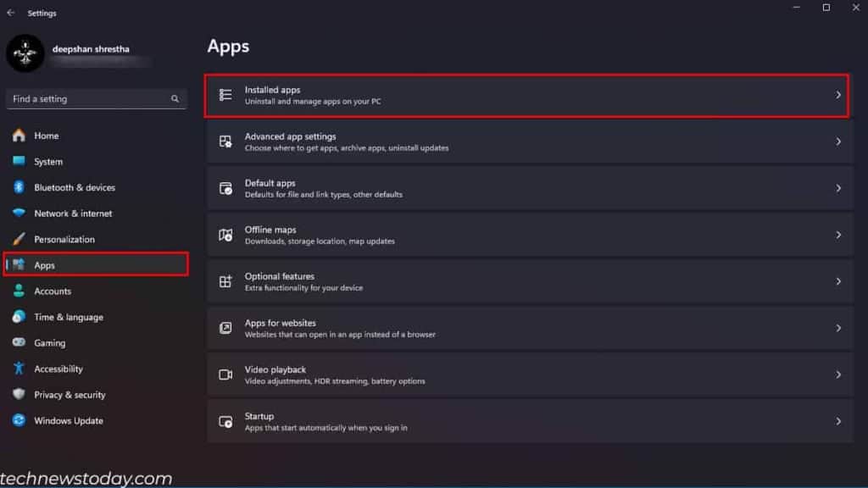Click the search magnifier icon
The width and height of the screenshot is (868, 488).
[175, 98]
